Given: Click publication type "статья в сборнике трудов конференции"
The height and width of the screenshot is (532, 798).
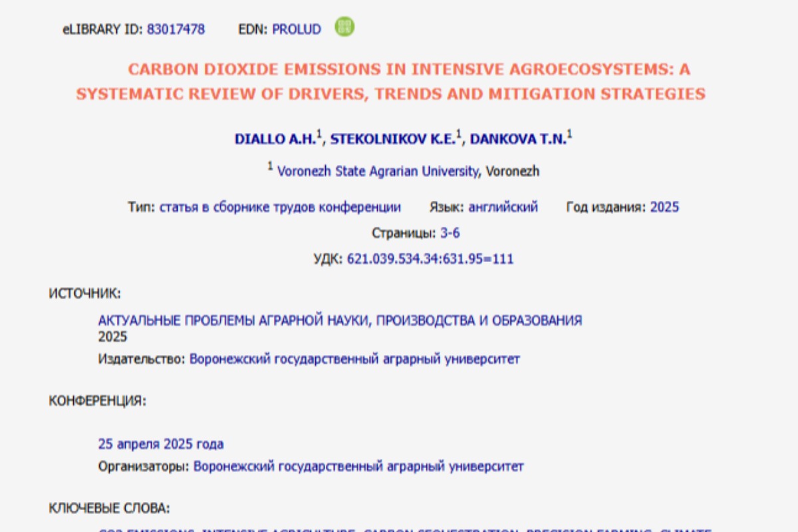Looking at the screenshot, I should pyautogui.click(x=280, y=207).
